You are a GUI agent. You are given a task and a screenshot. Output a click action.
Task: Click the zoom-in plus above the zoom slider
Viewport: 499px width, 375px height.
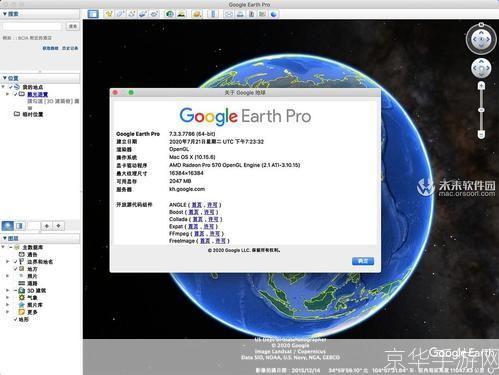point(481,86)
